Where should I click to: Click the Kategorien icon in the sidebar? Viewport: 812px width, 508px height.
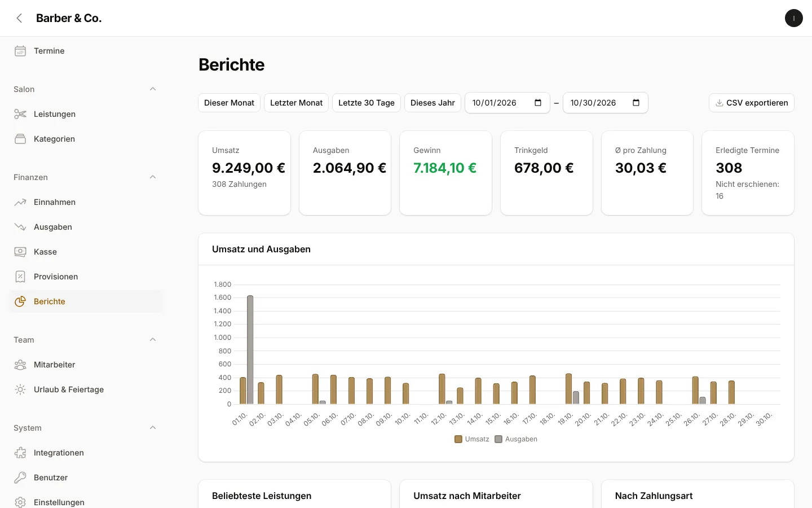[20, 139]
